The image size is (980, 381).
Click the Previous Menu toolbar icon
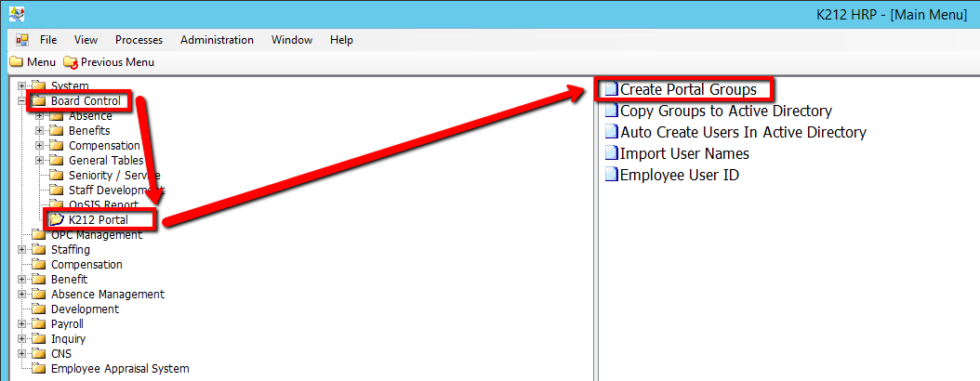click(71, 62)
